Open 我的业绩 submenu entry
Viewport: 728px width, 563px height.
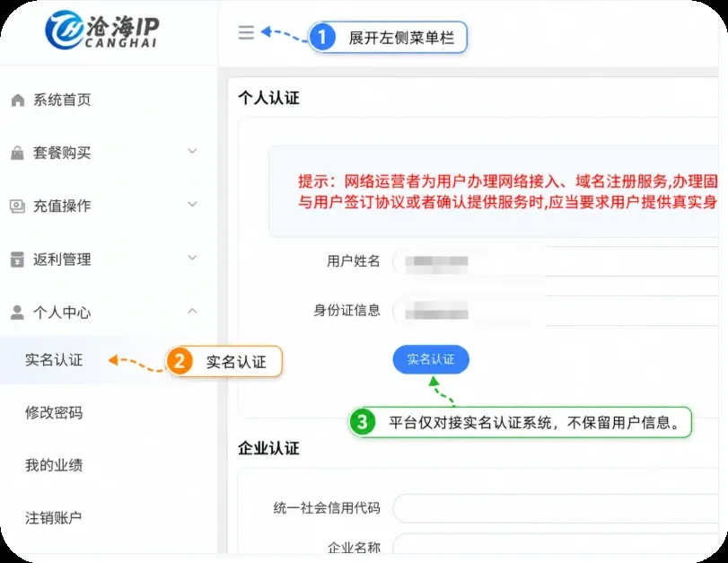click(54, 465)
